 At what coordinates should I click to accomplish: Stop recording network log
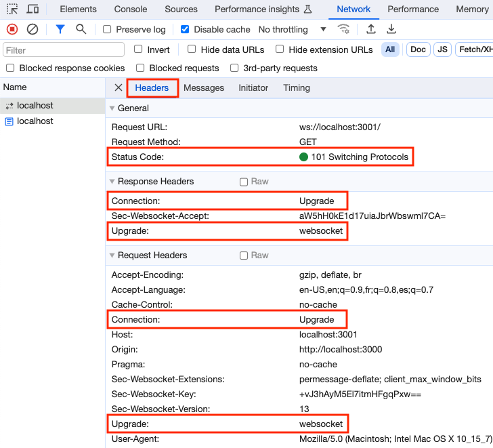pyautogui.click(x=12, y=29)
